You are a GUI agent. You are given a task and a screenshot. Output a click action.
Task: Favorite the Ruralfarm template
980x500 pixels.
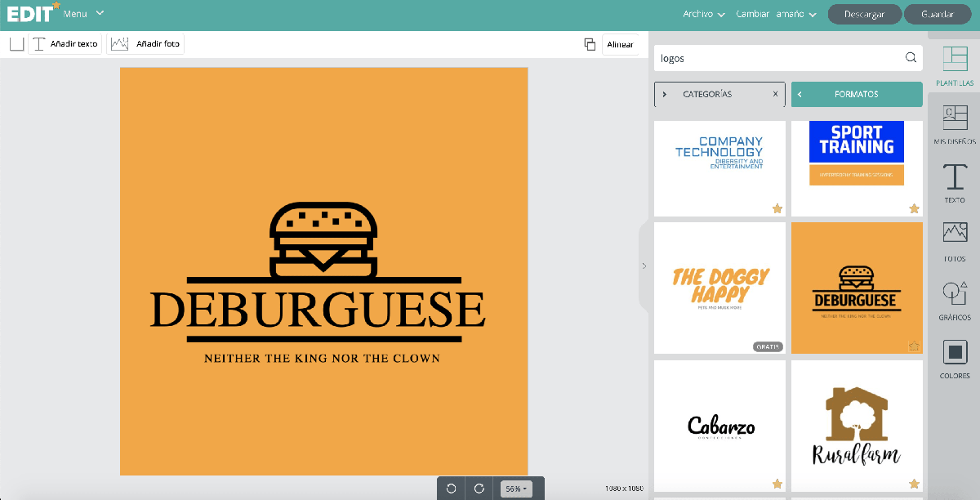[x=915, y=484]
